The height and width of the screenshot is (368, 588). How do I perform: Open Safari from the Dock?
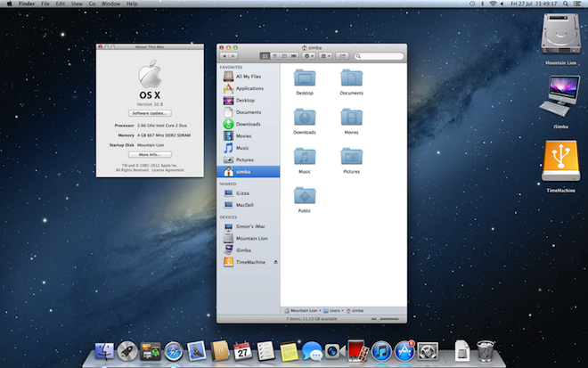(174, 352)
